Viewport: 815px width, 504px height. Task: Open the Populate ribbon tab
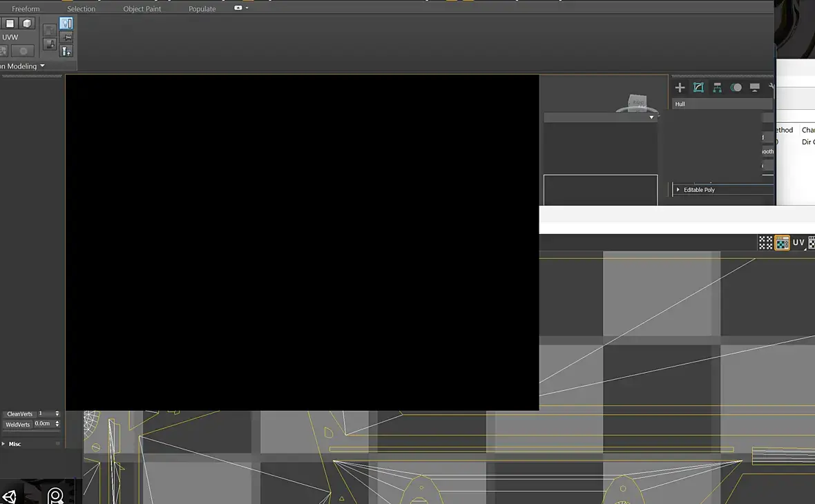click(202, 9)
